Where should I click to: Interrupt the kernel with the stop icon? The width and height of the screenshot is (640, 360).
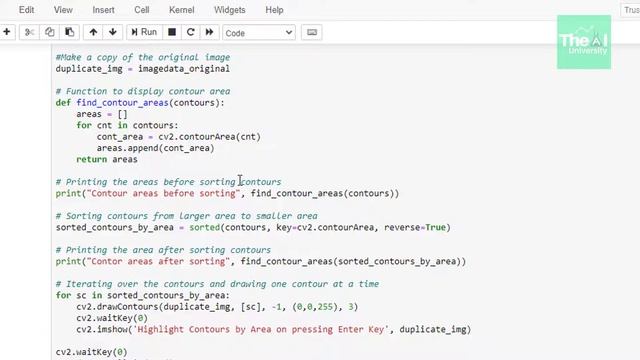pos(172,32)
